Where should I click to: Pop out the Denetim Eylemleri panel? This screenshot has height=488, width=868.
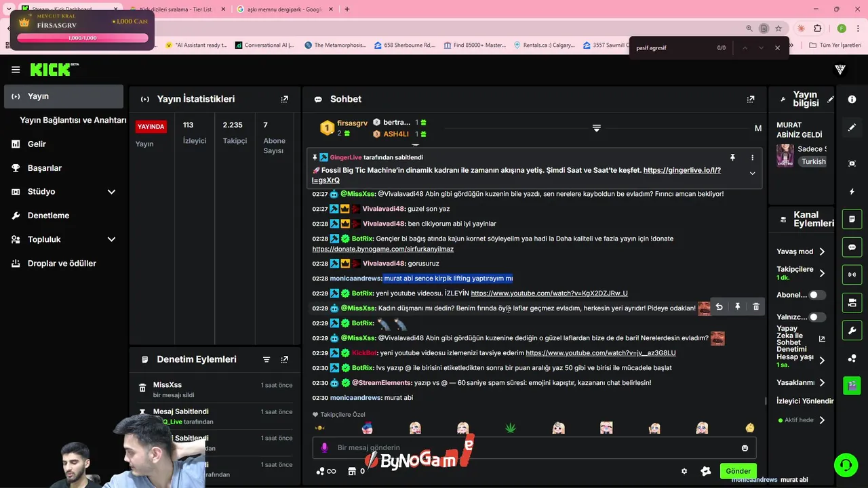pos(285,359)
